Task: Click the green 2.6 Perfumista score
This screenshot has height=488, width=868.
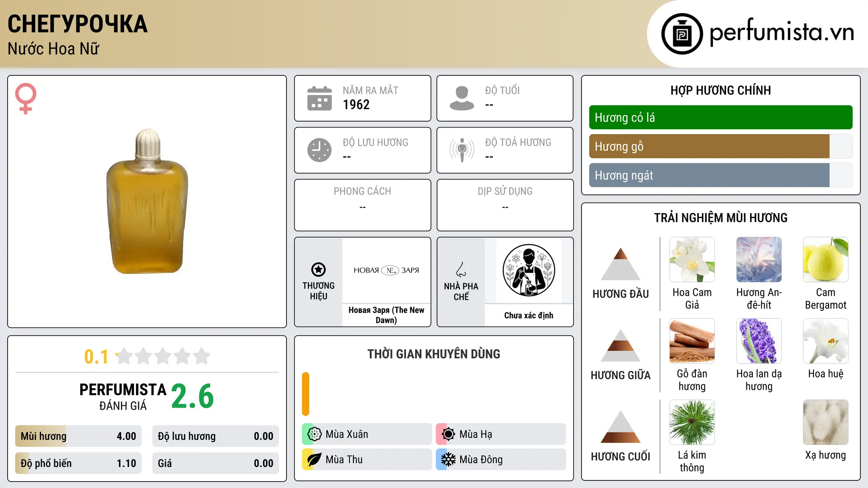Action: pyautogui.click(x=192, y=396)
